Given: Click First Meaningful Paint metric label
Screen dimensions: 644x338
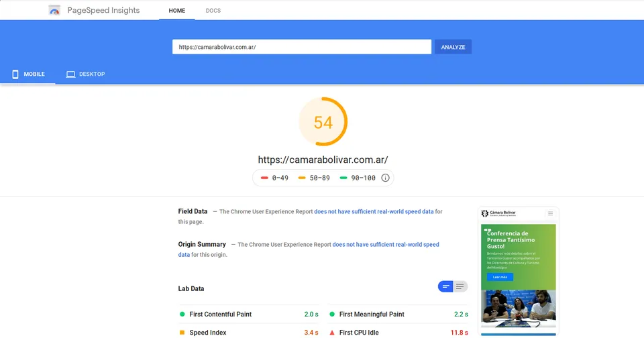Looking at the screenshot, I should pos(372,314).
